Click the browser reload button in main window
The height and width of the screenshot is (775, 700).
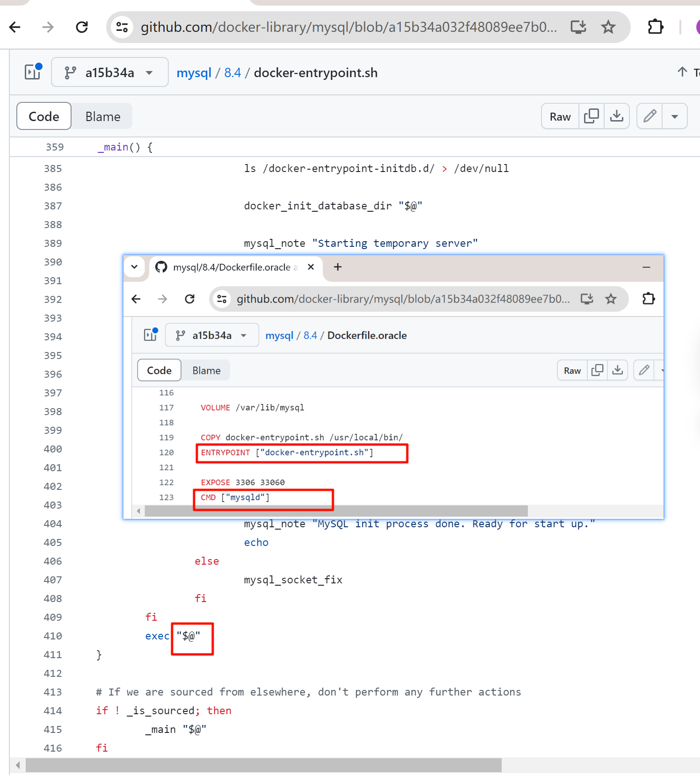pyautogui.click(x=82, y=27)
